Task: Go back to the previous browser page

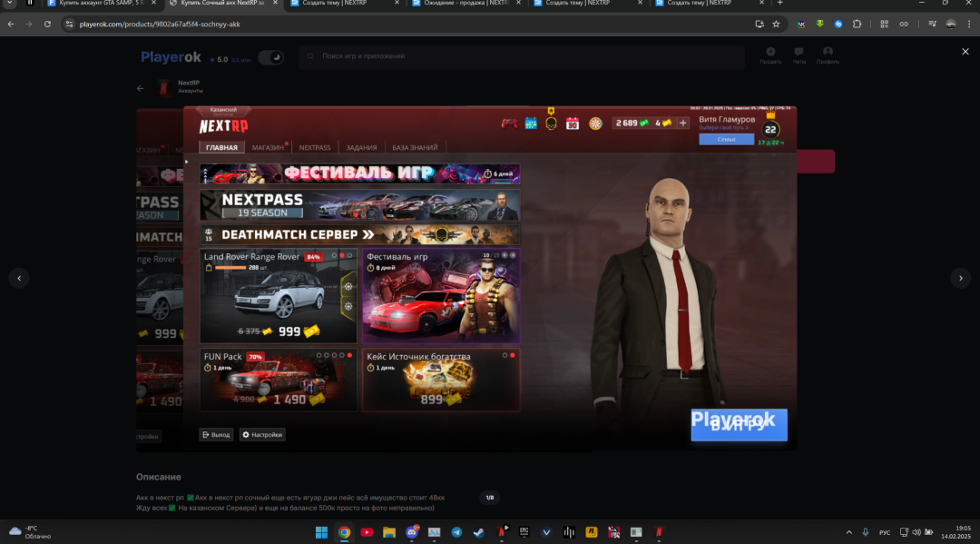Action: point(11,25)
